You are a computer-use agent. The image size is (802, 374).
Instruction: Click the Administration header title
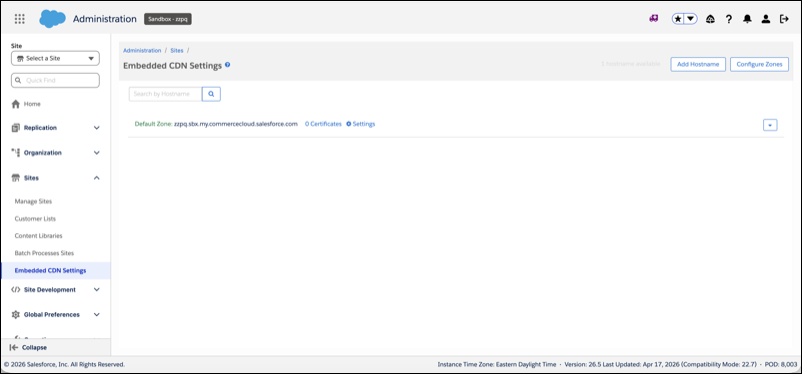(x=105, y=19)
